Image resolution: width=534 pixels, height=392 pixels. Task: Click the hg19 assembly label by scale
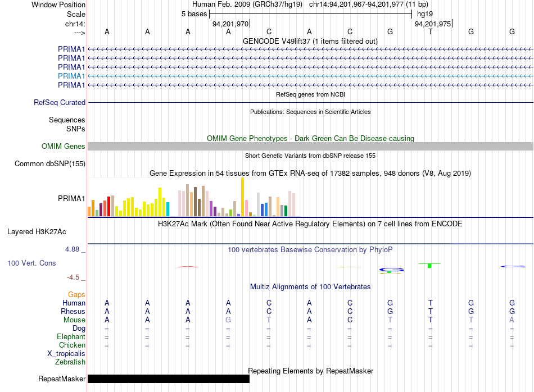tap(425, 14)
